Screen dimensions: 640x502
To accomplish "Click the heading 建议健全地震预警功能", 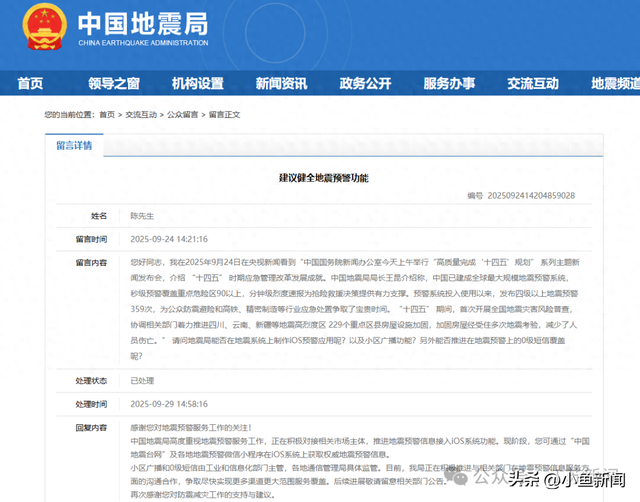I will (322, 177).
